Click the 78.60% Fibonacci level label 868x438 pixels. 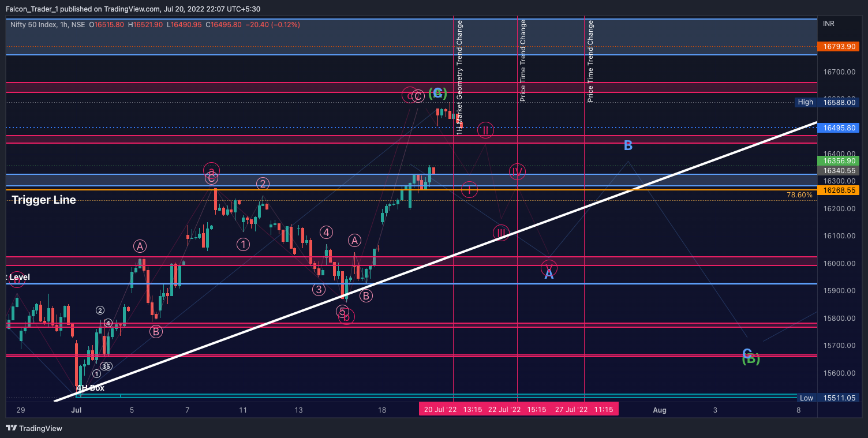point(799,195)
